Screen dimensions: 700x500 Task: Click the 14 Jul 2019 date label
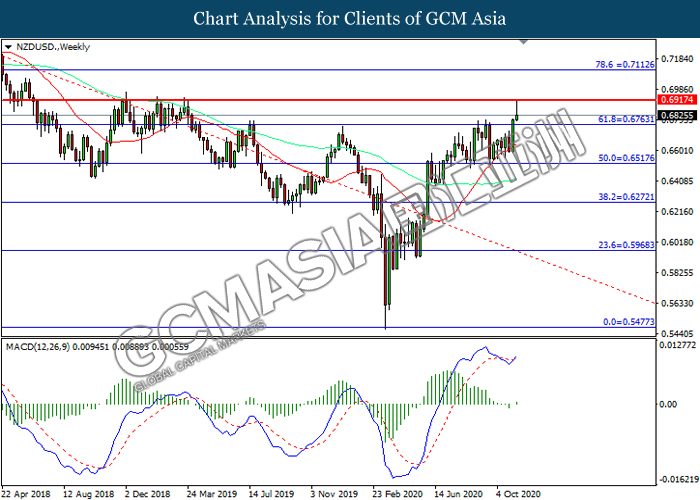[x=271, y=494]
